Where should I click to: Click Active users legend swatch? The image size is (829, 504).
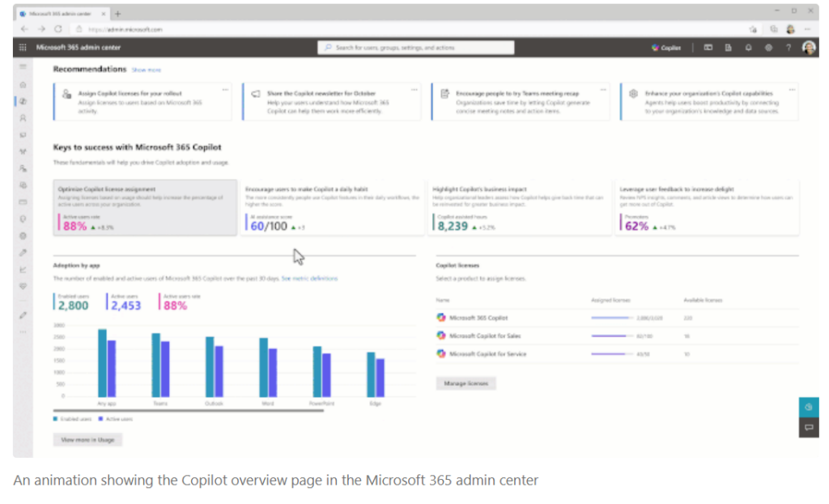coord(100,419)
